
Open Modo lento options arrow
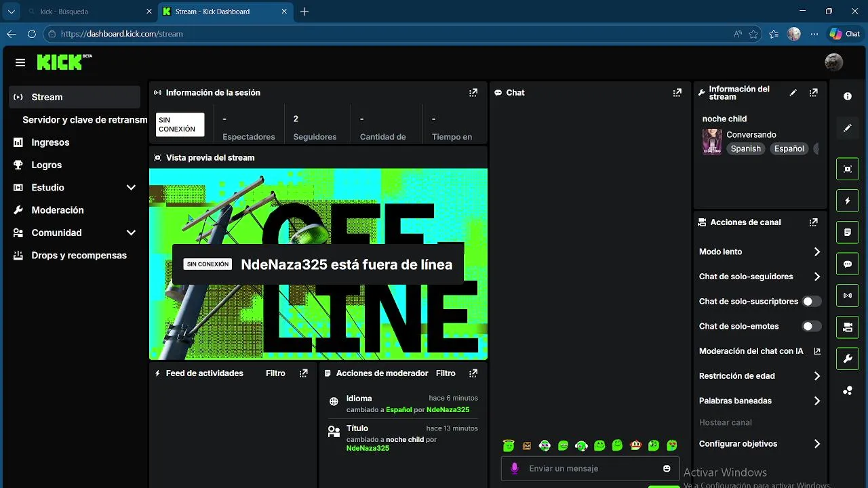click(x=817, y=251)
